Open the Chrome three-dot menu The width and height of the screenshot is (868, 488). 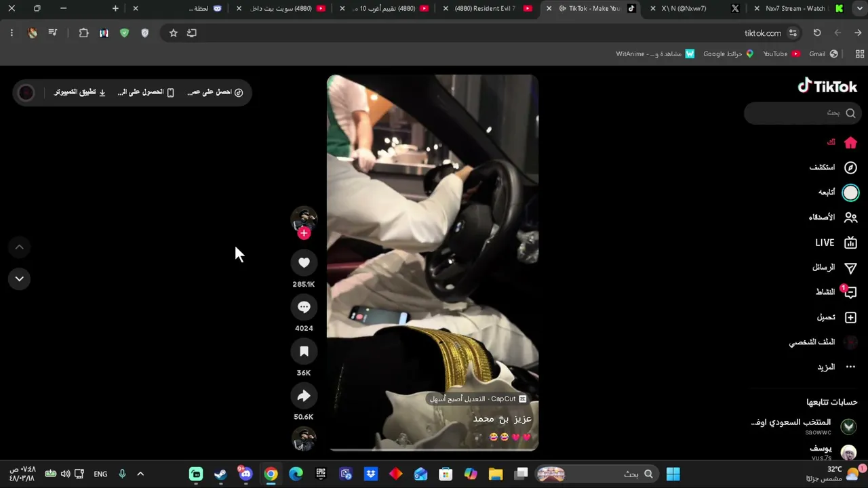pyautogui.click(x=12, y=33)
